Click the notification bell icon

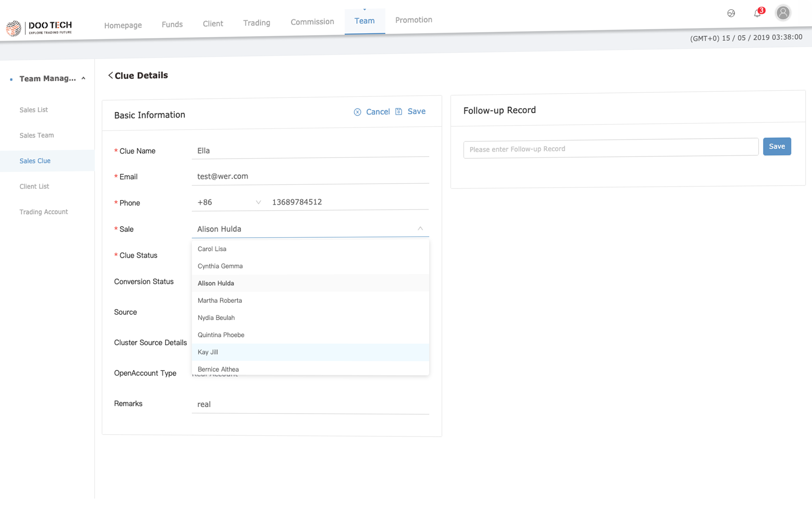pyautogui.click(x=757, y=14)
